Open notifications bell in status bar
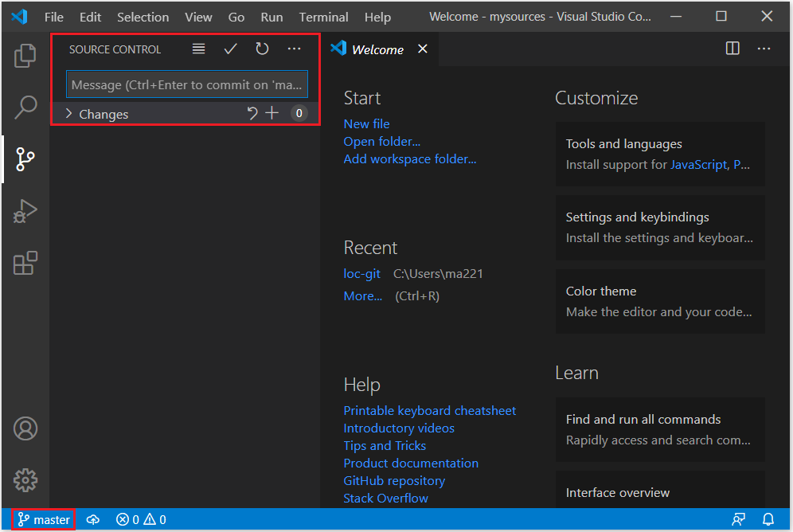793x532 pixels. pyautogui.click(x=768, y=519)
